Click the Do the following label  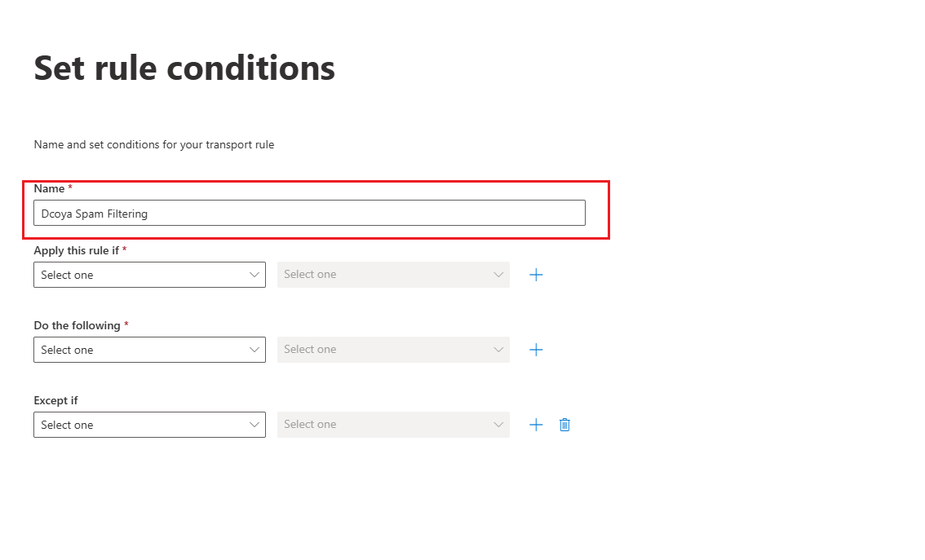(x=77, y=325)
